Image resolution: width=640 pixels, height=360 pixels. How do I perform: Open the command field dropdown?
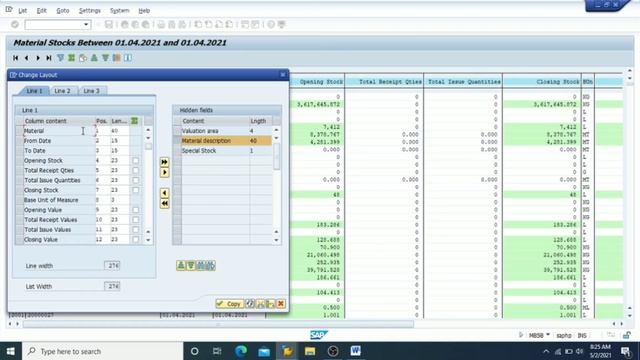point(86,24)
